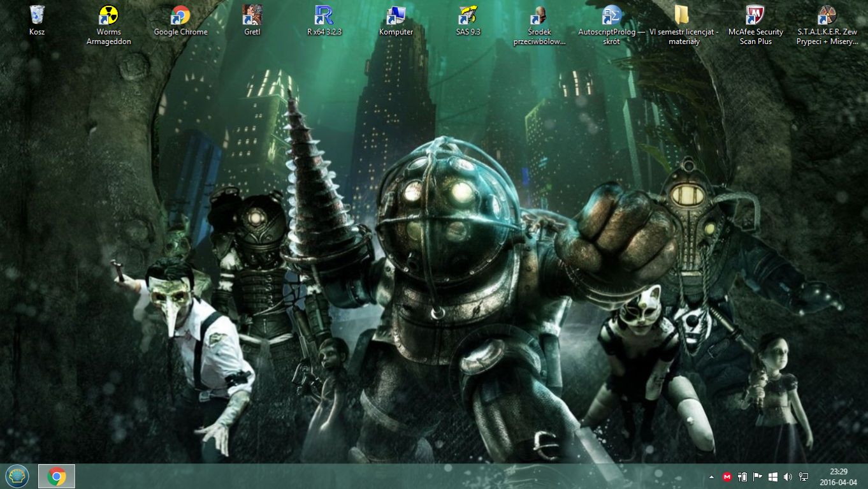The width and height of the screenshot is (868, 489).
Task: Open the volume speaker tray icon
Action: (788, 477)
